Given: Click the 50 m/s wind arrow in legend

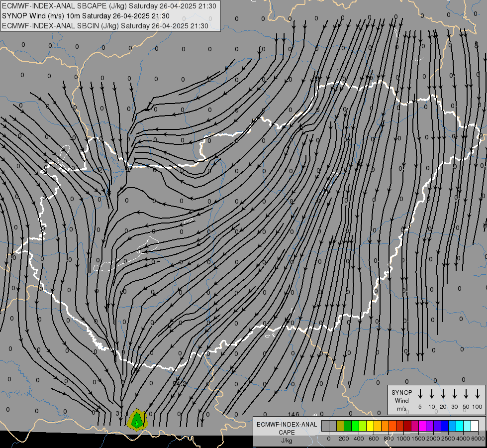Looking at the screenshot, I should pyautogui.click(x=466, y=394).
